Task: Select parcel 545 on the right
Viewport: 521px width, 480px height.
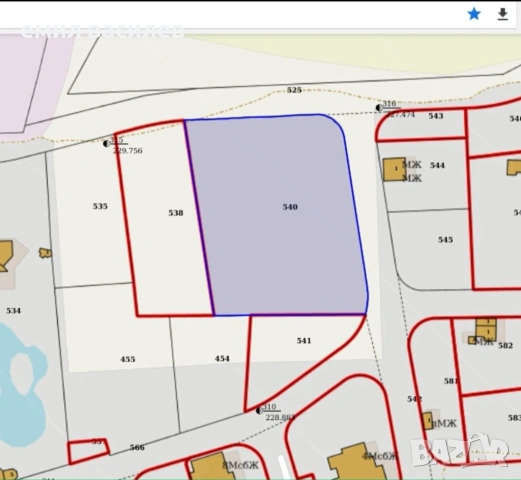Action: [x=445, y=240]
